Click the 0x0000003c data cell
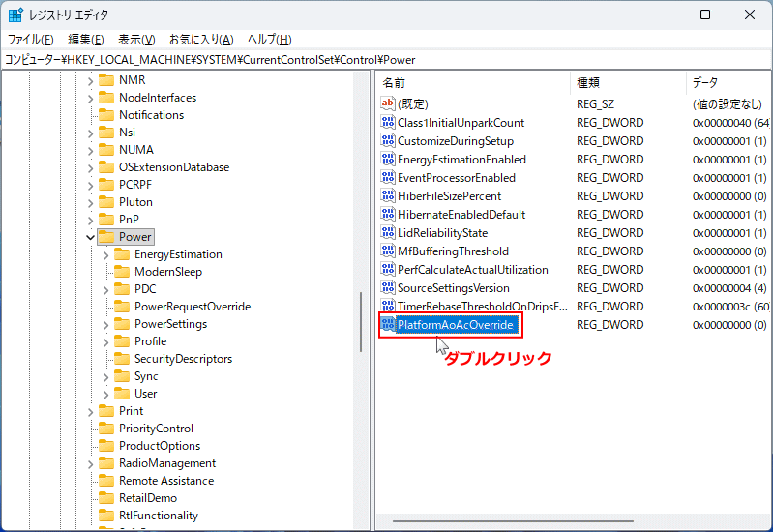 pyautogui.click(x=730, y=307)
